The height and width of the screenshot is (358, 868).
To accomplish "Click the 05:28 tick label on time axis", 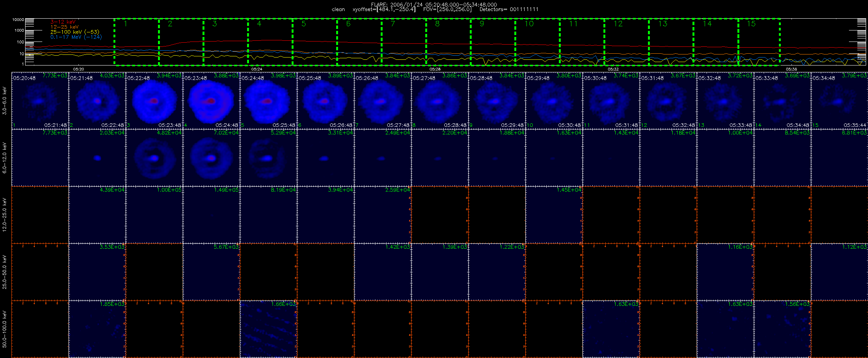I will [x=435, y=69].
